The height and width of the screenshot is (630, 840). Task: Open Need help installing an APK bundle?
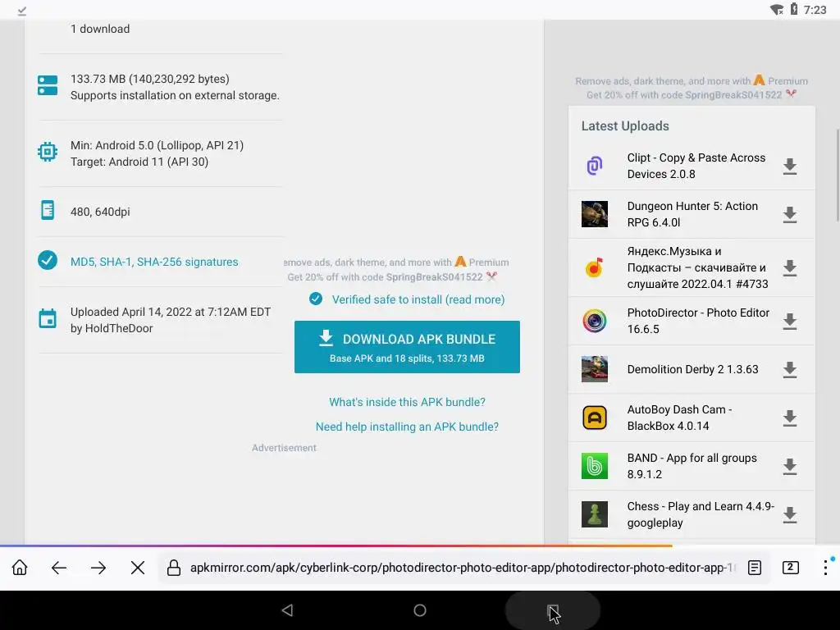(x=407, y=427)
